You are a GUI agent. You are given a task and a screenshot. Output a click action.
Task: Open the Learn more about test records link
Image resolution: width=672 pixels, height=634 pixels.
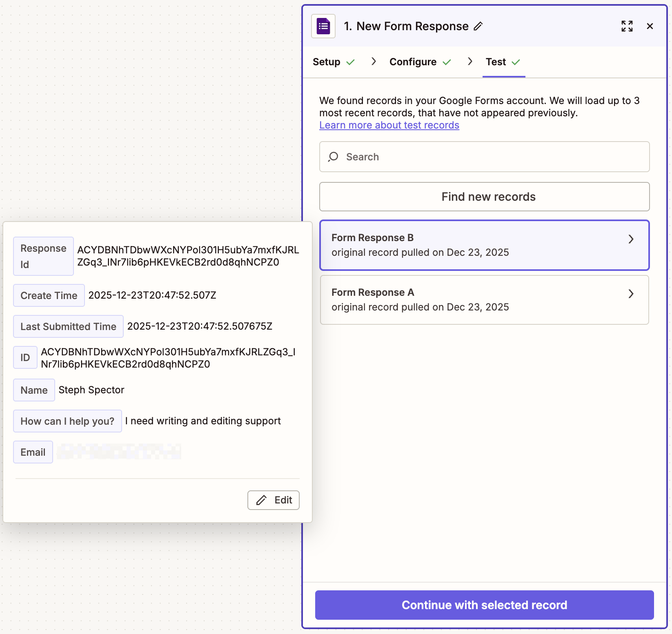coord(389,125)
